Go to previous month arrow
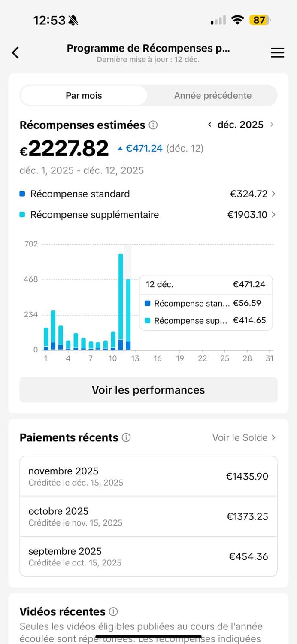 coord(209,125)
